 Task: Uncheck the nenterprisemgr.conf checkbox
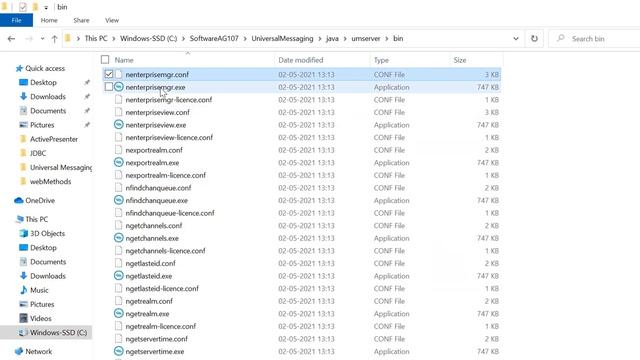pos(109,74)
